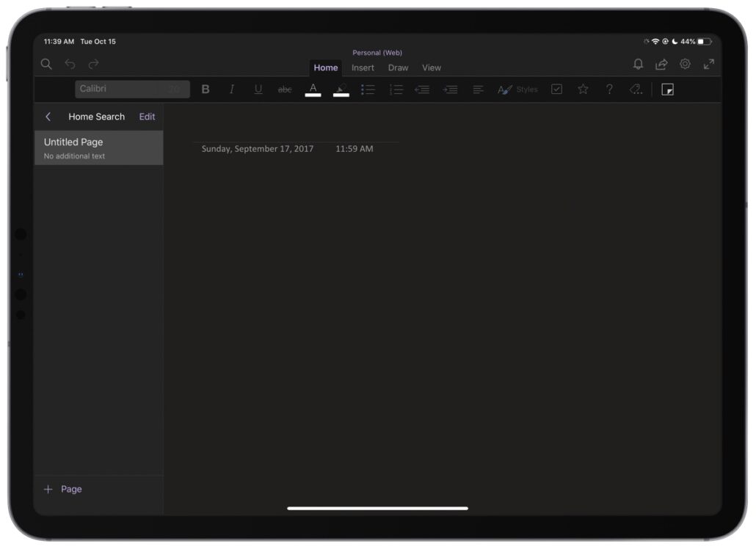
Task: Collapse the notebook list with the back chevron
Action: click(x=48, y=116)
